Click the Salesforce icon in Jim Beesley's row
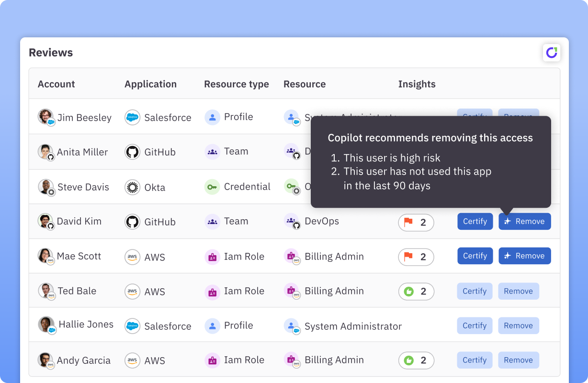This screenshot has height=383, width=588. point(132,117)
